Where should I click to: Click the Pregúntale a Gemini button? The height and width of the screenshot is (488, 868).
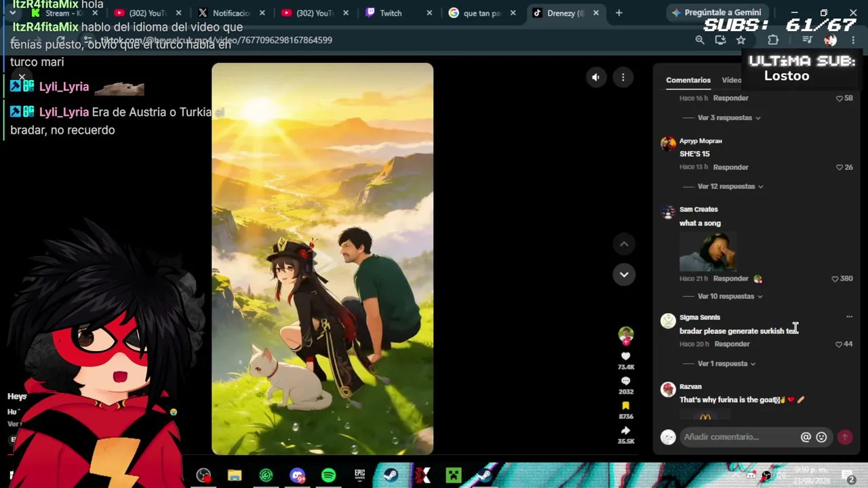[x=716, y=12]
